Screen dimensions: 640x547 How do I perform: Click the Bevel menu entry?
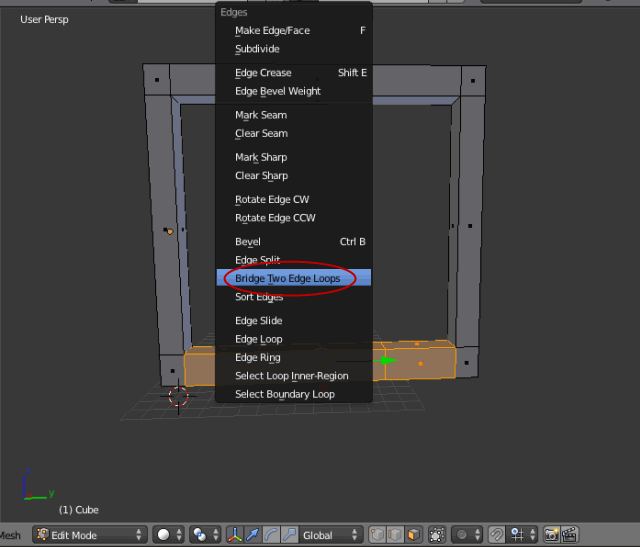(293, 242)
